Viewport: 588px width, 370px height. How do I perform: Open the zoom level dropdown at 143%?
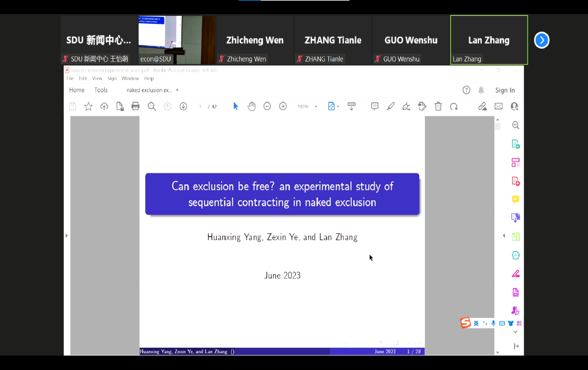coord(316,107)
